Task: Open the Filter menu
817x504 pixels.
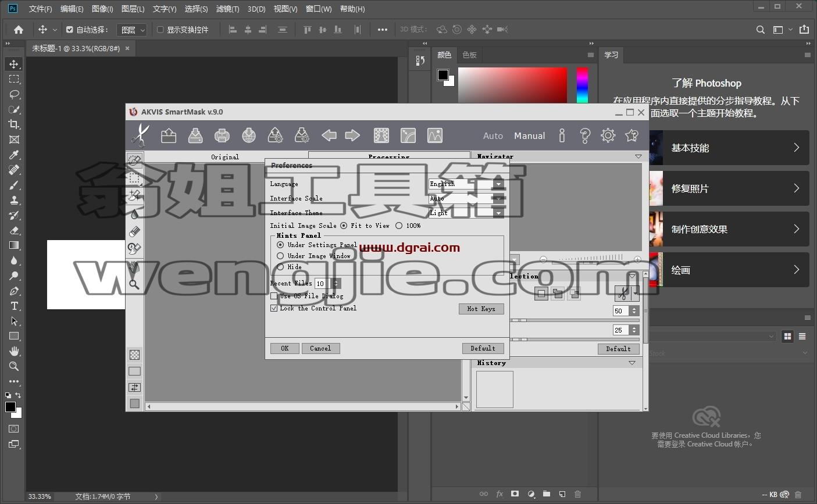Action: [x=227, y=9]
